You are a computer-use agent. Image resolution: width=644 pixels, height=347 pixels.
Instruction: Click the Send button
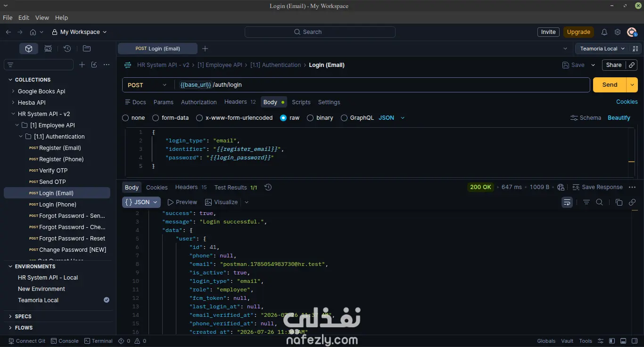pyautogui.click(x=610, y=85)
